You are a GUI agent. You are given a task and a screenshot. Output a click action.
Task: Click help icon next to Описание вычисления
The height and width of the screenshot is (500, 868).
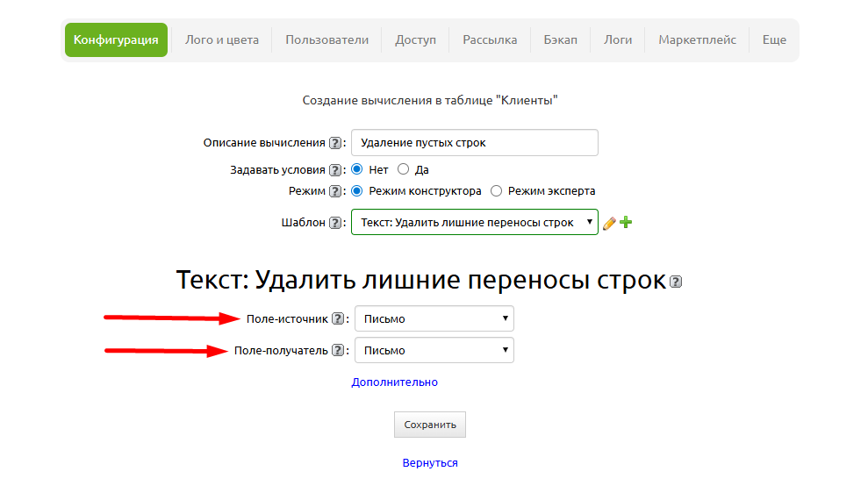click(334, 143)
